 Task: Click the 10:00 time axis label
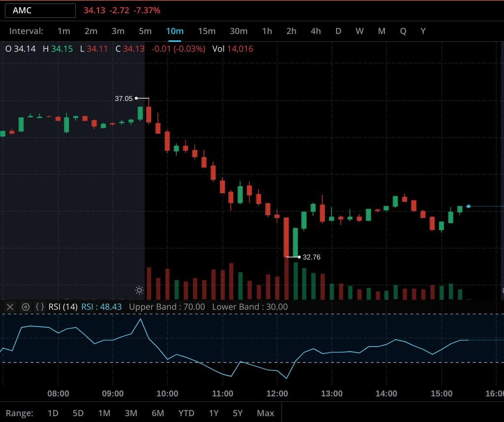click(x=167, y=393)
